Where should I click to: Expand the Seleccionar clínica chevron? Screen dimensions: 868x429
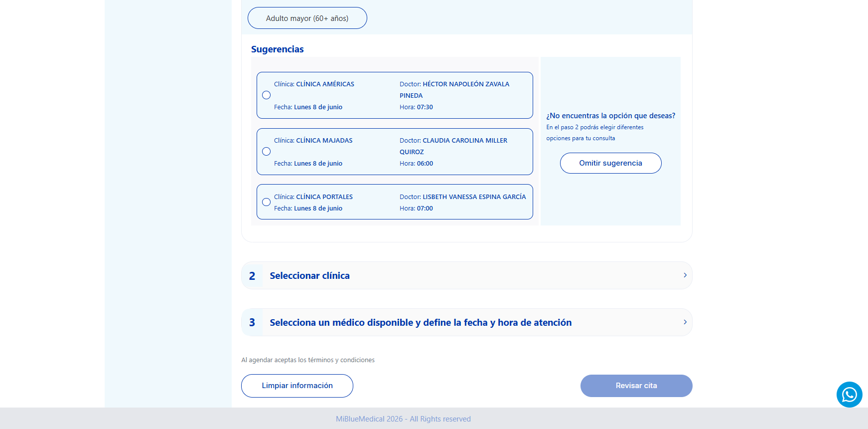click(x=685, y=275)
